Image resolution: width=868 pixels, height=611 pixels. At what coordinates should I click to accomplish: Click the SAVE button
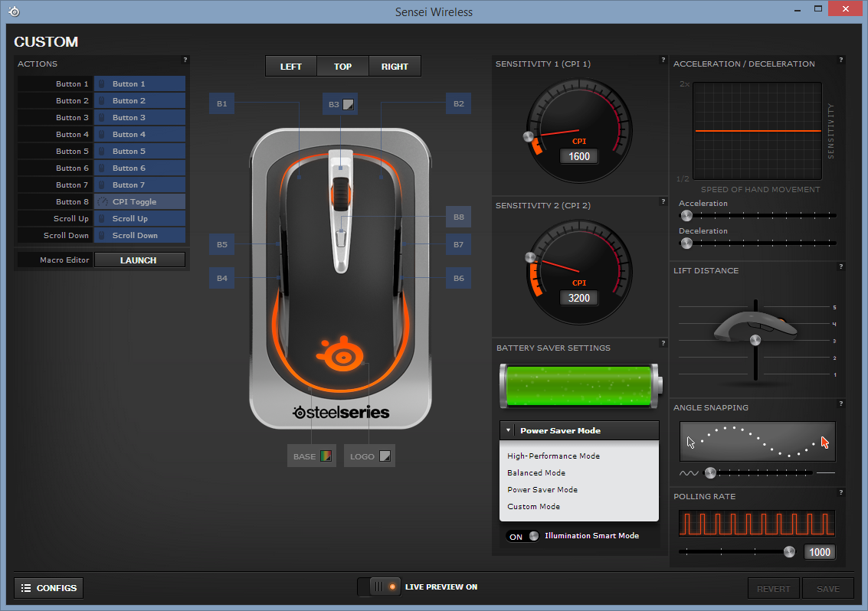[828, 589]
